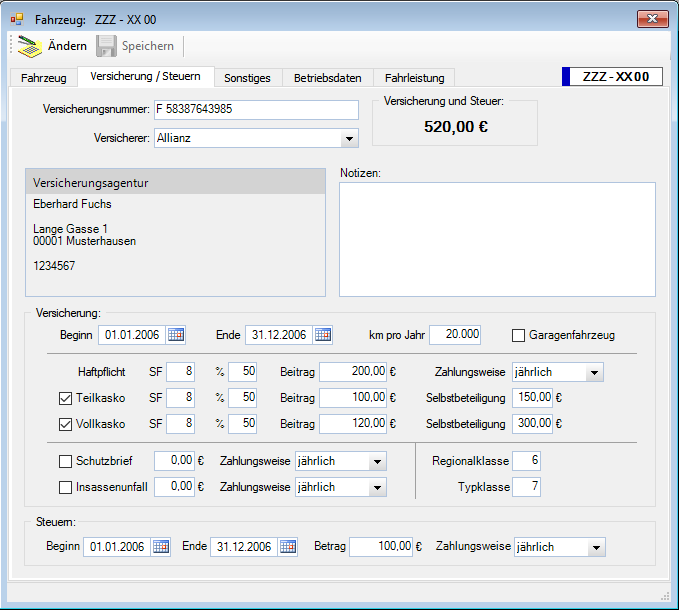Click agent name Eberhard Fuchs

[72, 204]
